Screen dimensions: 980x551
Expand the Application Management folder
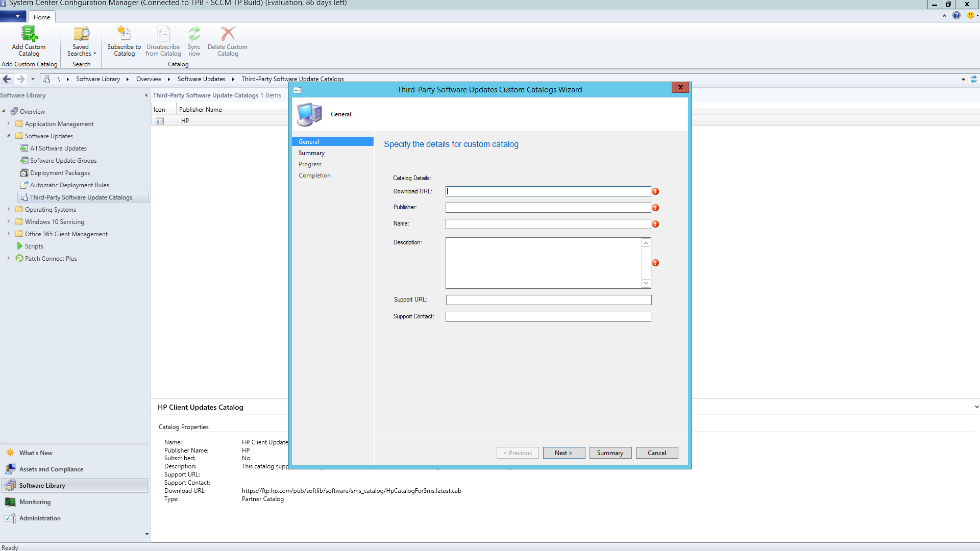9,123
